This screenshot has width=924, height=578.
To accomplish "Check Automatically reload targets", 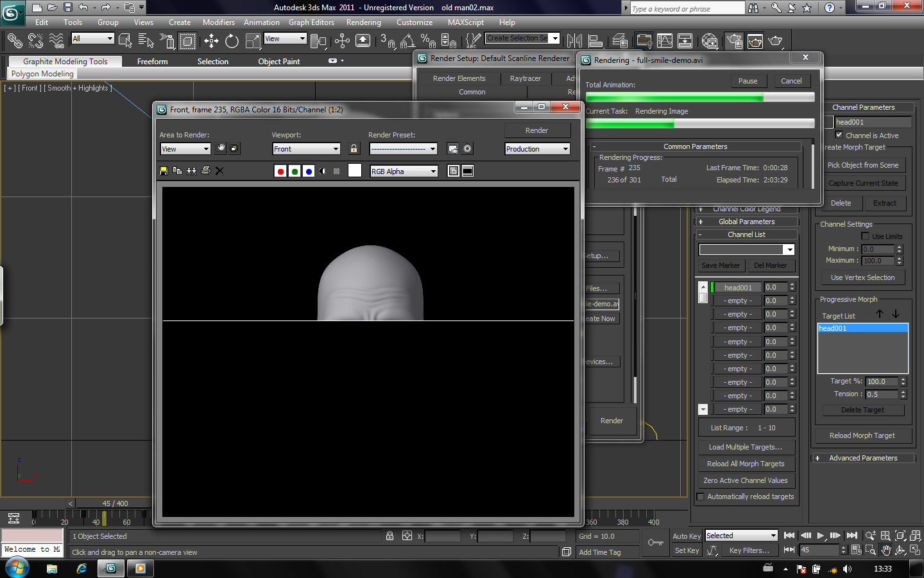I will [700, 496].
